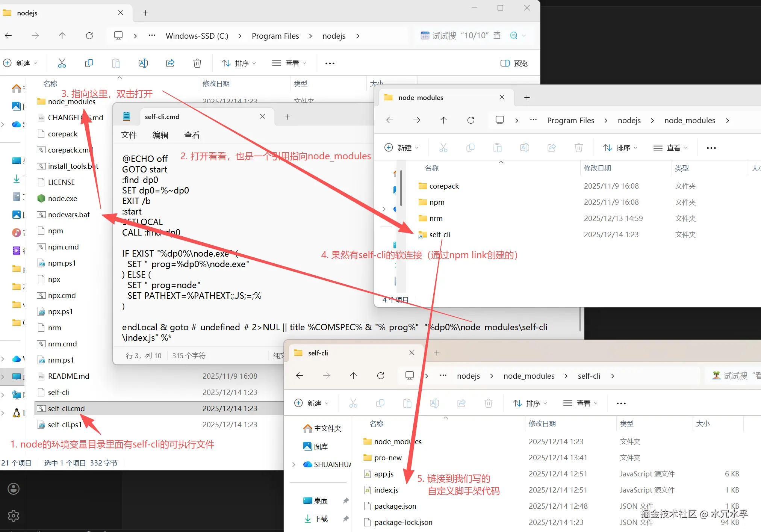Click Program Files breadcrumb in nodejs window
761x532 pixels.
coord(275,36)
